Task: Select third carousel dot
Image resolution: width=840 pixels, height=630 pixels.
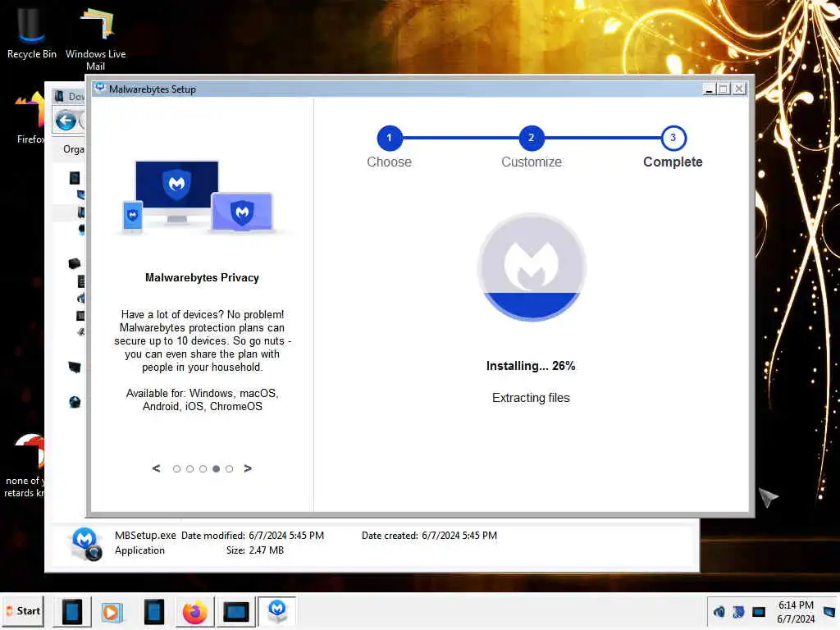Action: click(203, 468)
